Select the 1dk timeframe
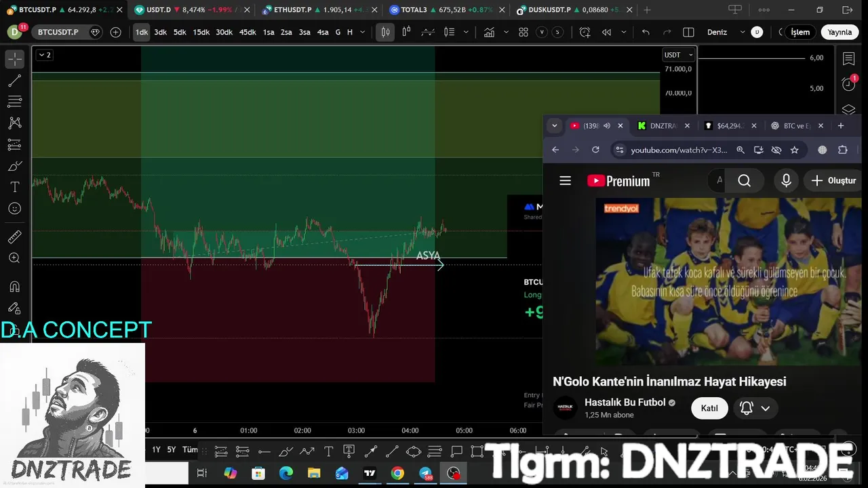868x488 pixels. coord(141,32)
